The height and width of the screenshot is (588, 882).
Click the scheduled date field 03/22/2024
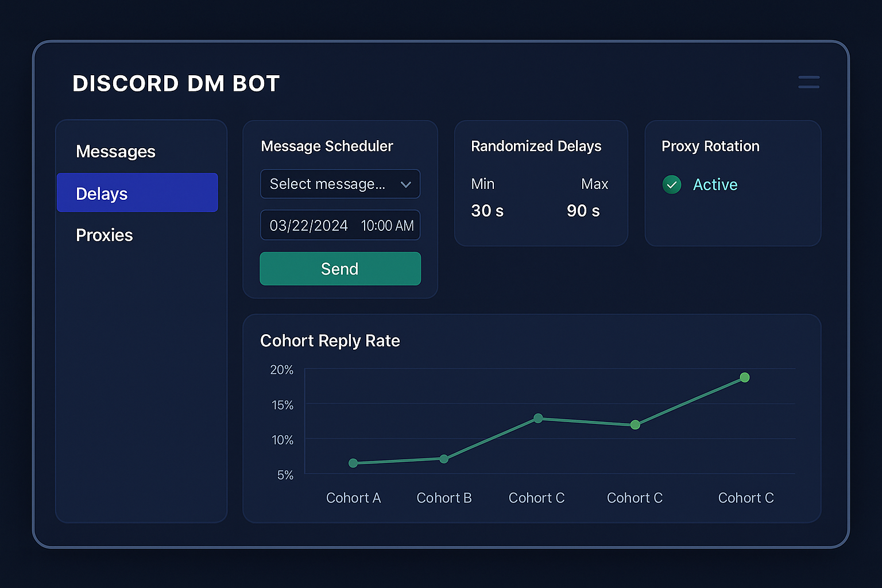308,225
